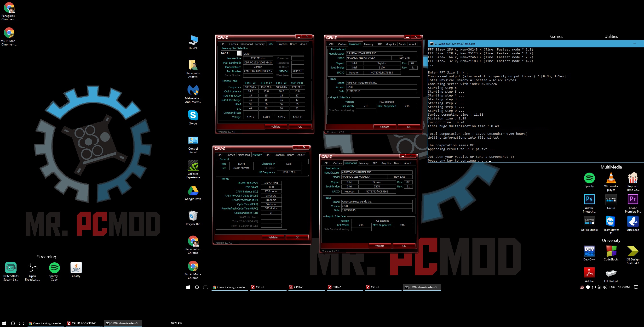Click Validate in the SPD window
Image resolution: width=644 pixels, height=327 pixels.
coord(276,127)
